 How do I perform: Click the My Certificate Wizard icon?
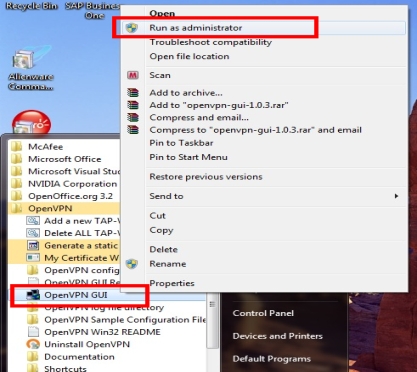tap(33, 258)
